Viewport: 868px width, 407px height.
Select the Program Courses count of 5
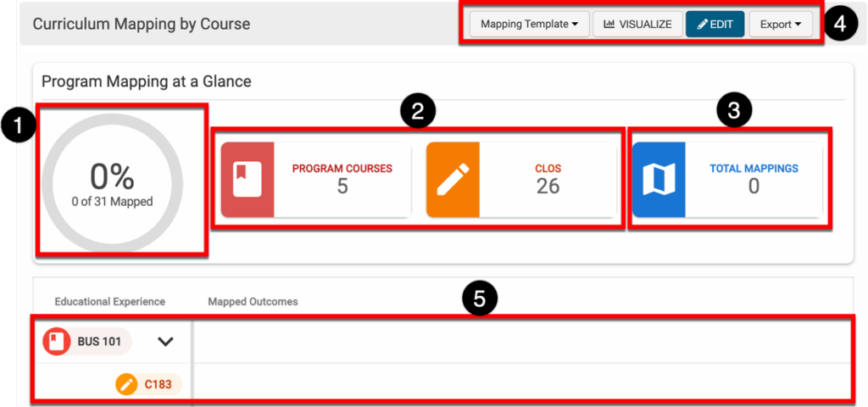pos(342,186)
